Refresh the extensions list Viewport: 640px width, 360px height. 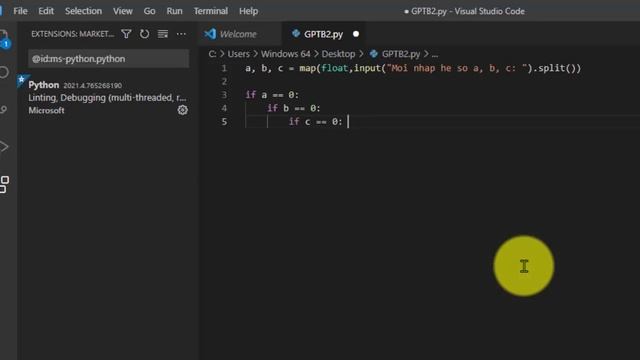pyautogui.click(x=144, y=34)
